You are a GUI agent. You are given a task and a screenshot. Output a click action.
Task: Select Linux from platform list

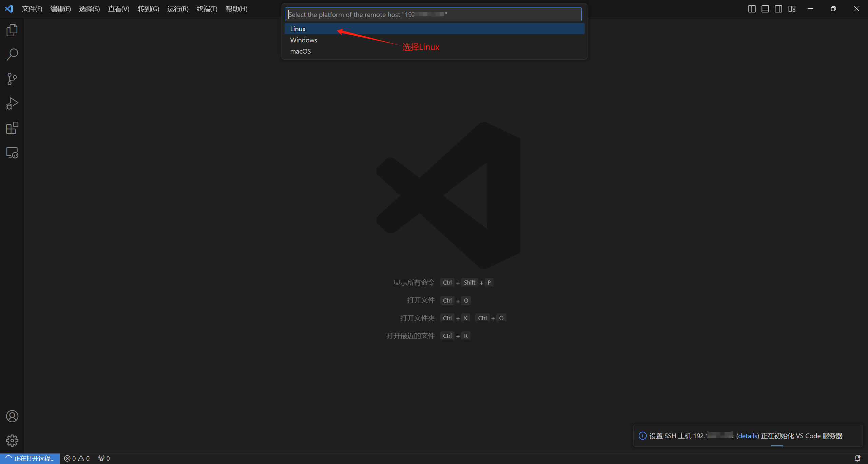click(x=298, y=29)
